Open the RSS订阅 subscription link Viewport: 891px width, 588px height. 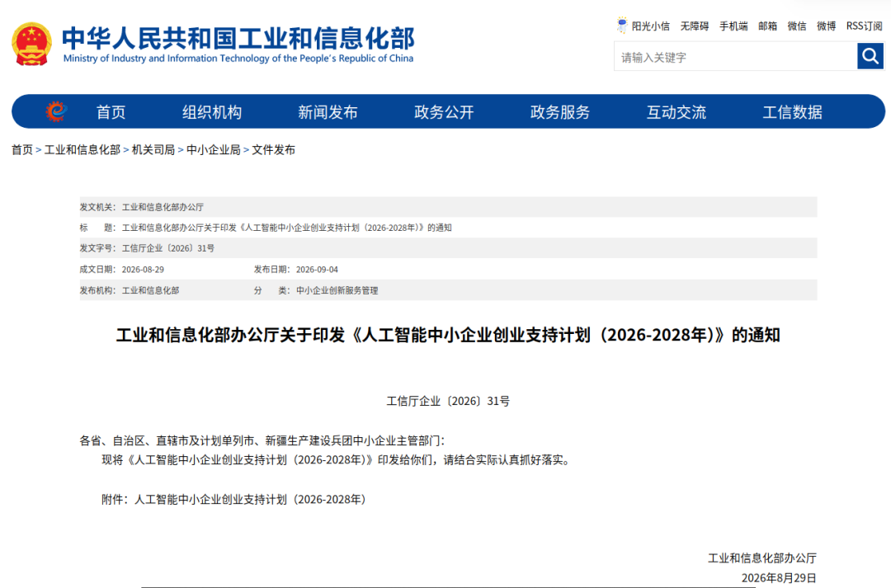865,26
